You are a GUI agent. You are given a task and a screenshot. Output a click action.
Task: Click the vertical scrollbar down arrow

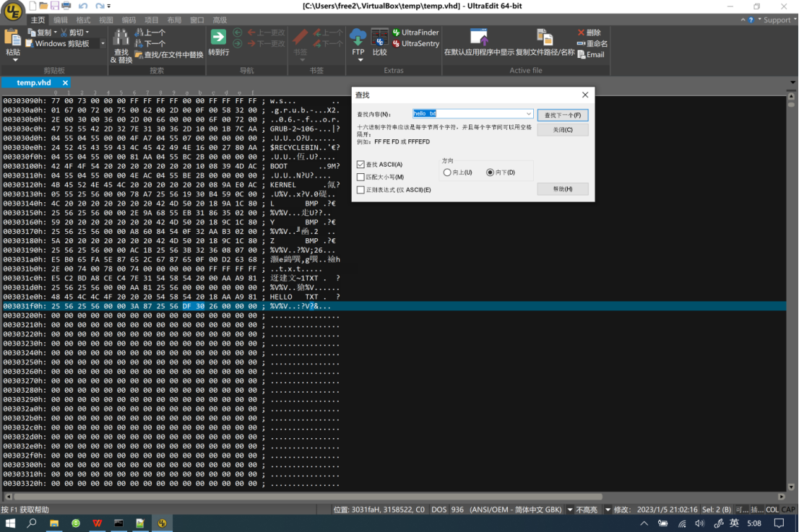click(x=791, y=487)
